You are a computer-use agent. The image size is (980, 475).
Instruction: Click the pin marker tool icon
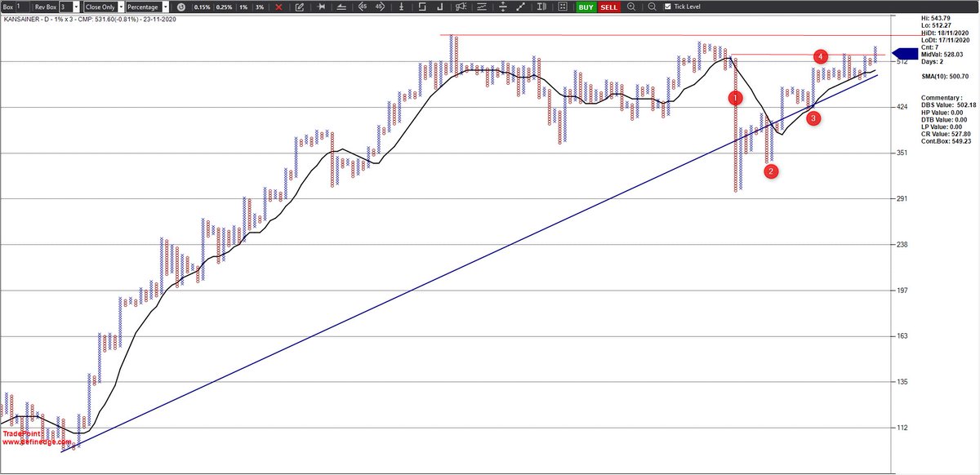[x=321, y=7]
